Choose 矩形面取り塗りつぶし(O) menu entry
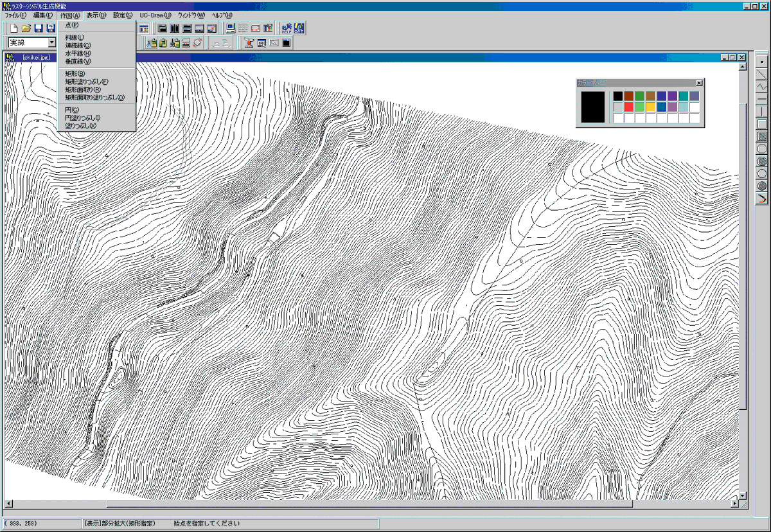771x532 pixels. (96, 98)
